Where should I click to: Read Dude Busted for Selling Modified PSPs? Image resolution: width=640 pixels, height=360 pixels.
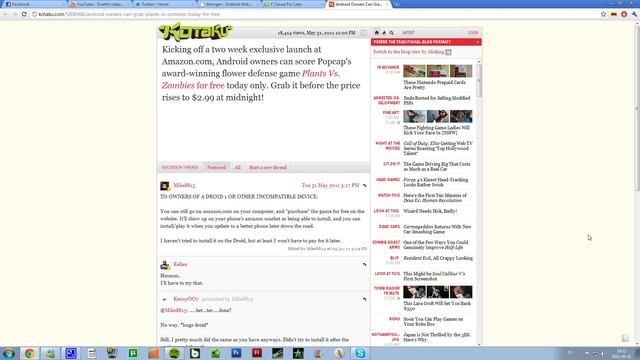pos(437,101)
